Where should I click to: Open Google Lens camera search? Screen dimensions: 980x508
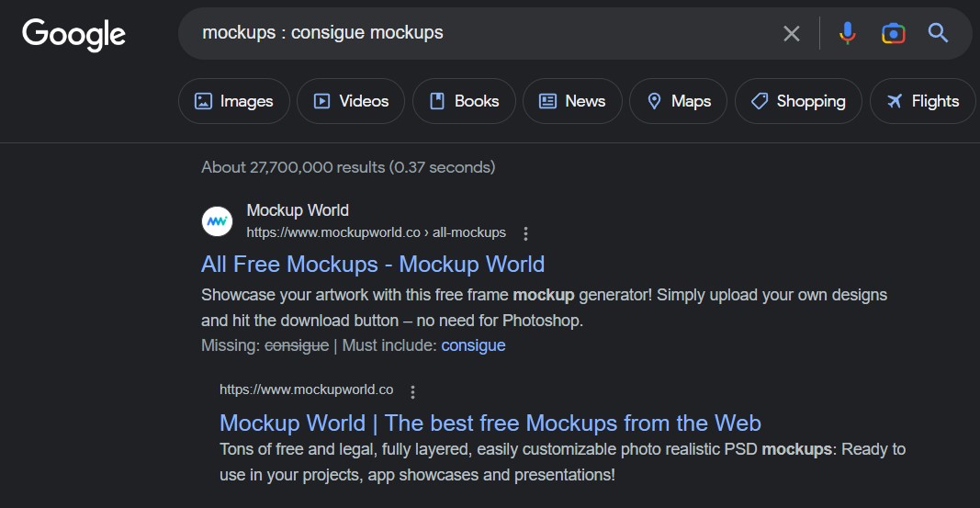click(x=893, y=33)
